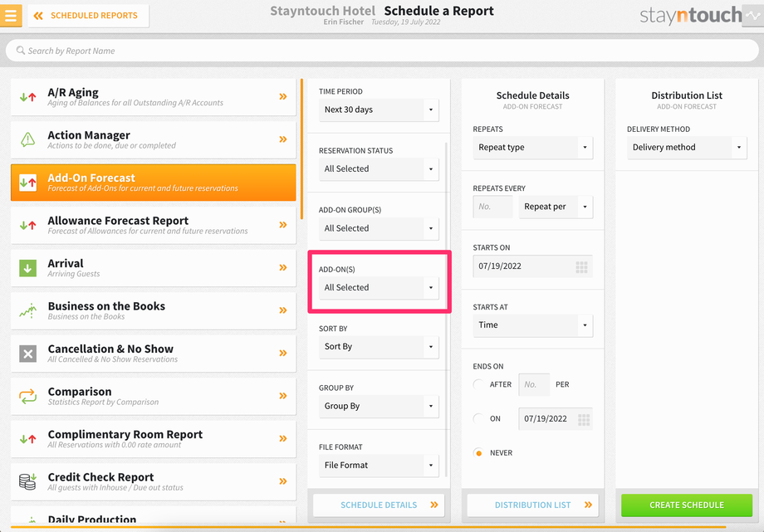Click the Allowance Forecast arrows icon
Image resolution: width=764 pixels, height=532 pixels.
coord(27,225)
